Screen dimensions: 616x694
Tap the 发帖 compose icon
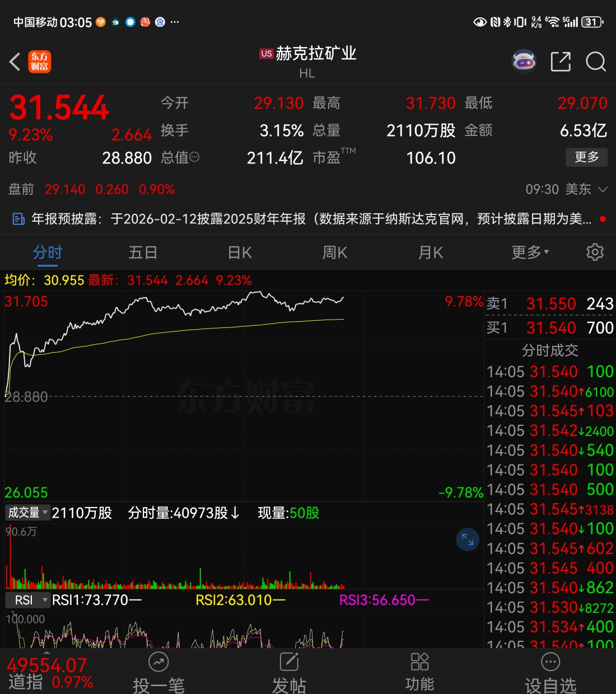(289, 662)
